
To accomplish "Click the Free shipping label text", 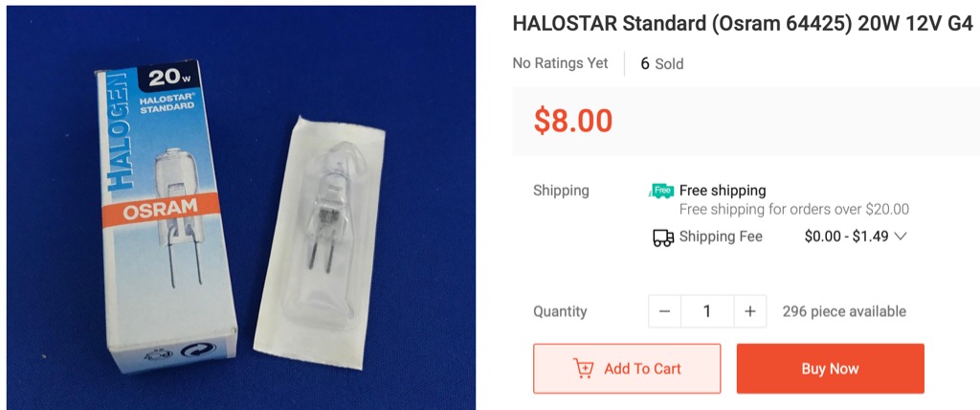I will (x=723, y=191).
